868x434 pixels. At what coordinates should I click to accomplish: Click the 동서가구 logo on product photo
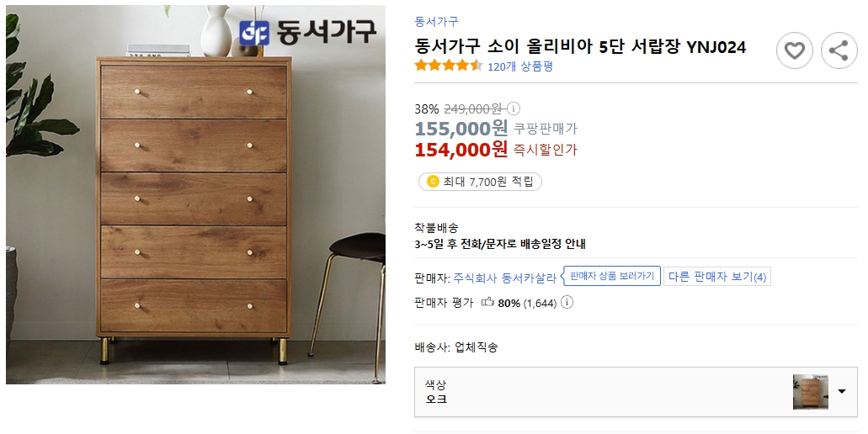click(x=306, y=33)
